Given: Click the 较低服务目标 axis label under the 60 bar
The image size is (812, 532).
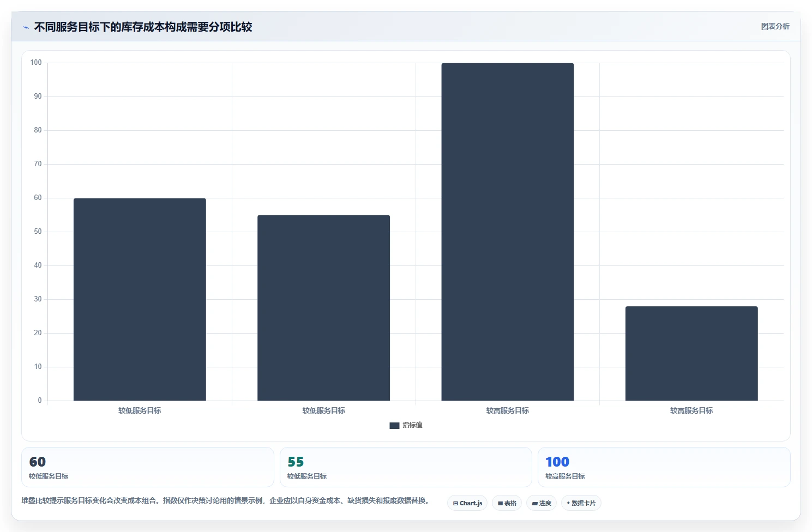Looking at the screenshot, I should coord(140,410).
